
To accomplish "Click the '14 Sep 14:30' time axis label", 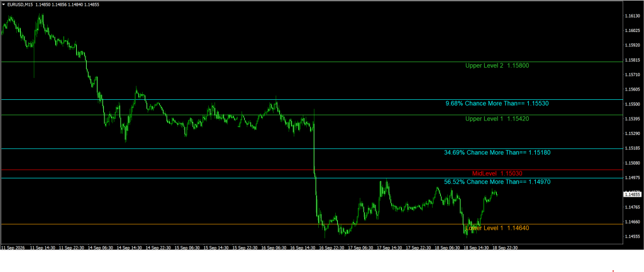I will click(128, 248).
